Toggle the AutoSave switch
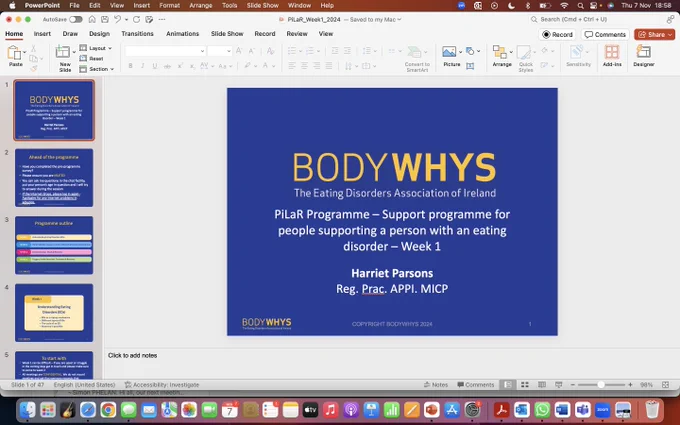This screenshot has height=425, width=680. 75,20
